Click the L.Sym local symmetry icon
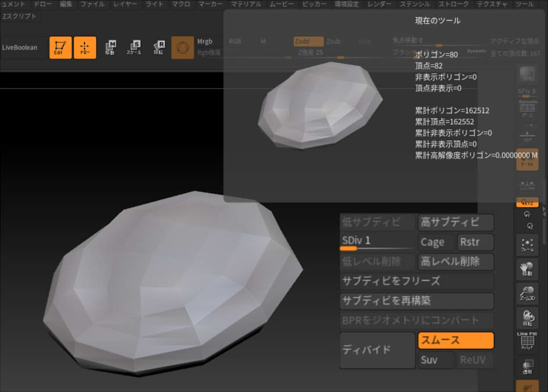This screenshot has height=392, width=548. tap(528, 186)
